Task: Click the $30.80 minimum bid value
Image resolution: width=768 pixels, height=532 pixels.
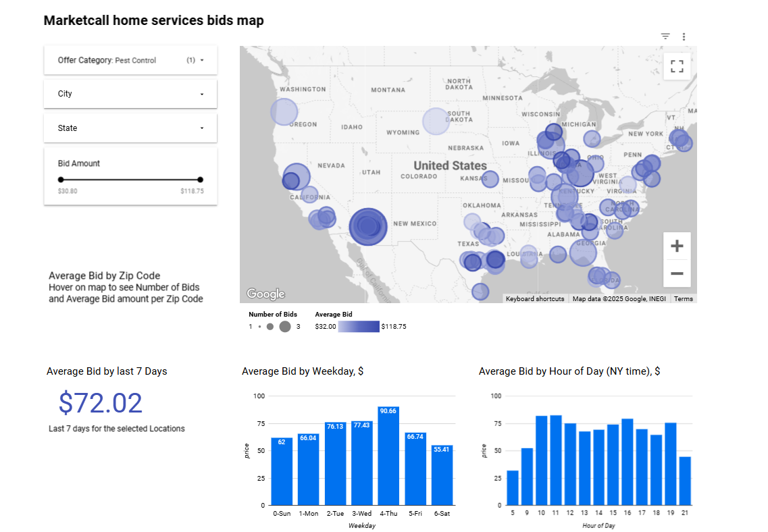Action: click(x=68, y=191)
